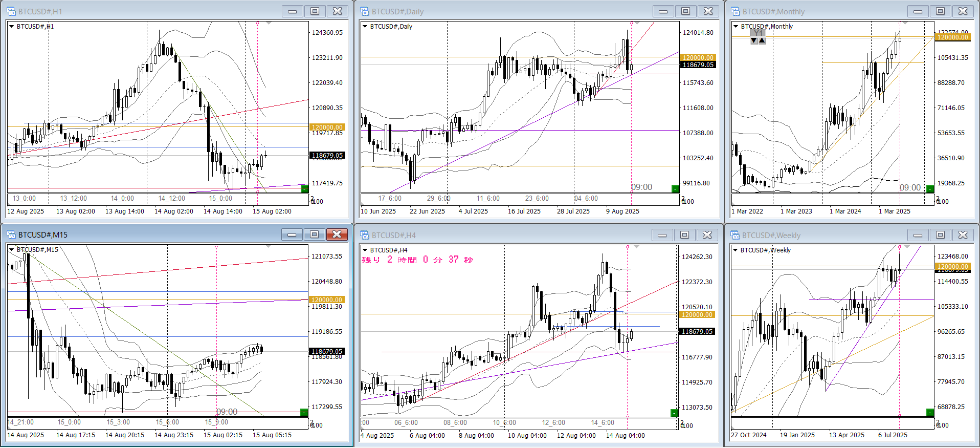
Task: Toggle the green minus square on H4 chart
Action: pyautogui.click(x=674, y=413)
